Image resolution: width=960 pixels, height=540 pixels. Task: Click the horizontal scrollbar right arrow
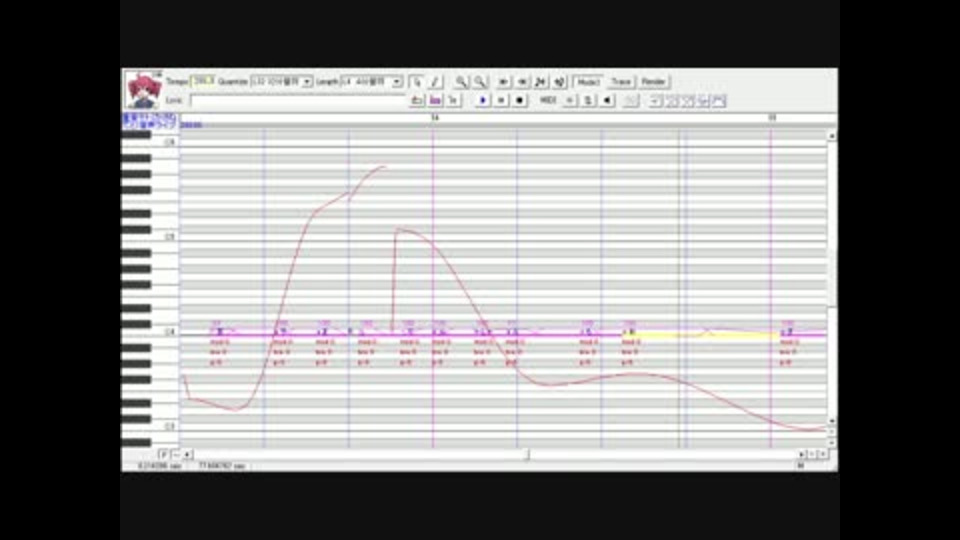tap(801, 454)
